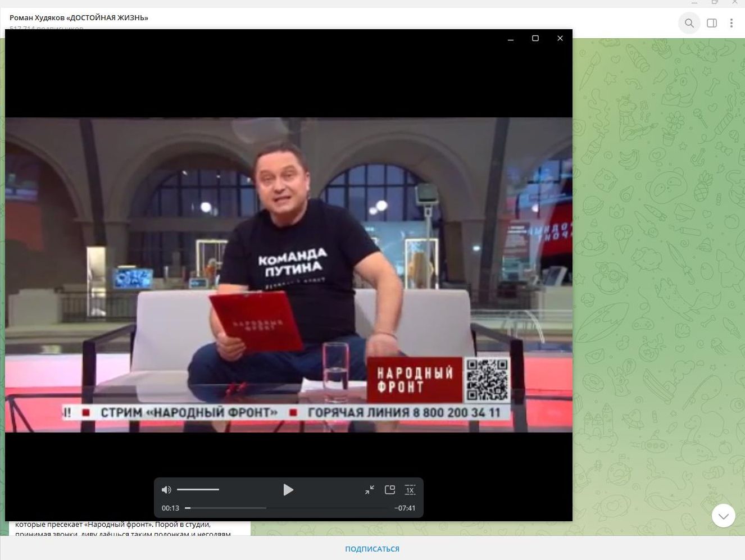Image resolution: width=745 pixels, height=560 pixels.
Task: Subscribe via the ПОДПИСАТЬСЯ button
Action: (372, 549)
